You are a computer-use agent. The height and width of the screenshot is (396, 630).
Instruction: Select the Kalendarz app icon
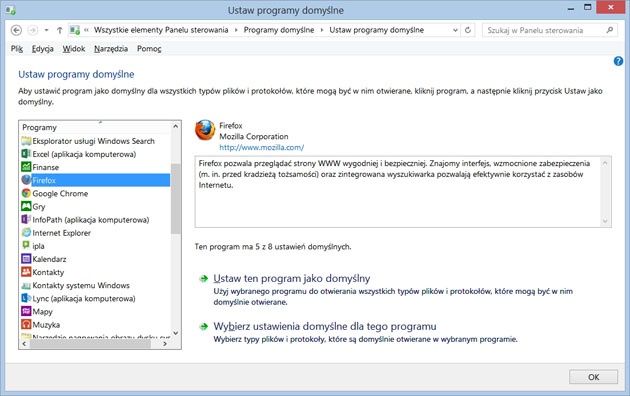[26, 259]
